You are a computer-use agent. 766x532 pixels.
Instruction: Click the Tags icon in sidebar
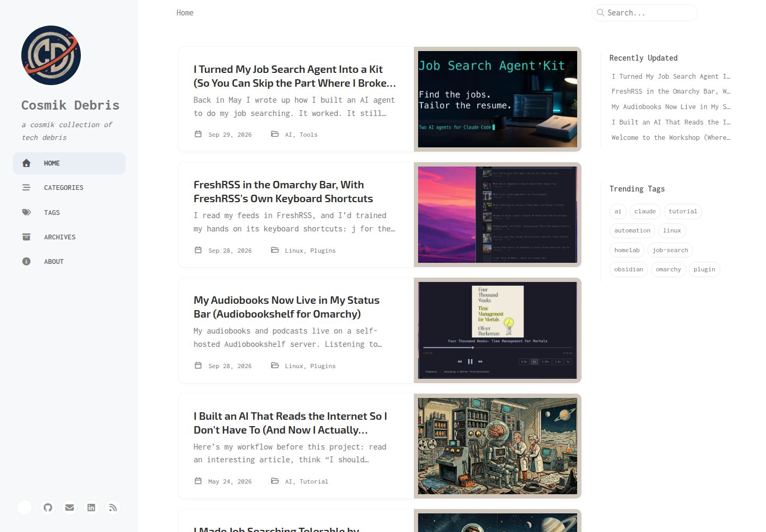27,212
